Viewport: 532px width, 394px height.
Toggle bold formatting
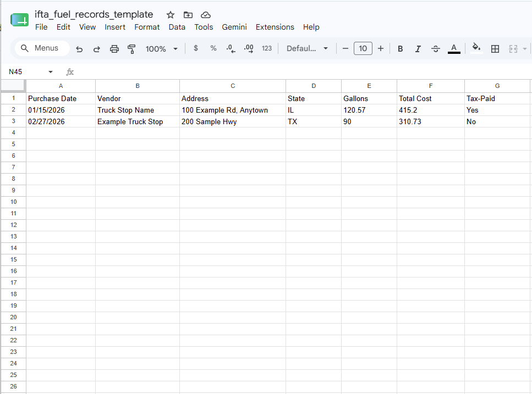pos(401,49)
